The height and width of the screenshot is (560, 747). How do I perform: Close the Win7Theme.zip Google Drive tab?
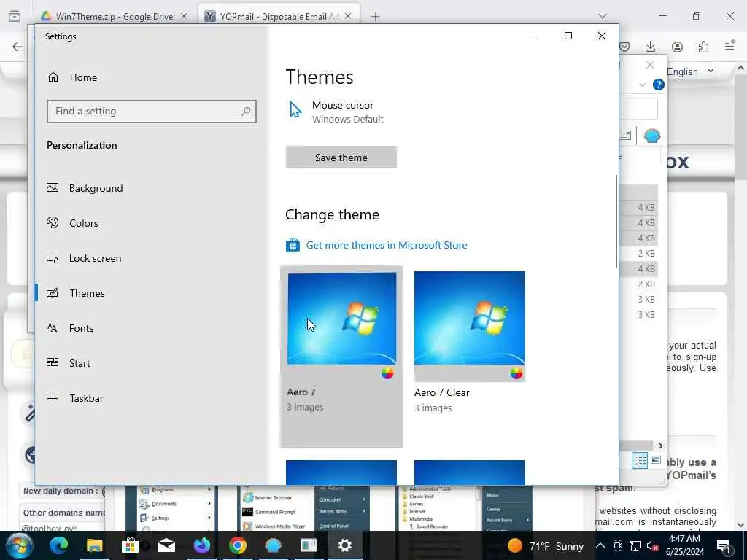[184, 16]
